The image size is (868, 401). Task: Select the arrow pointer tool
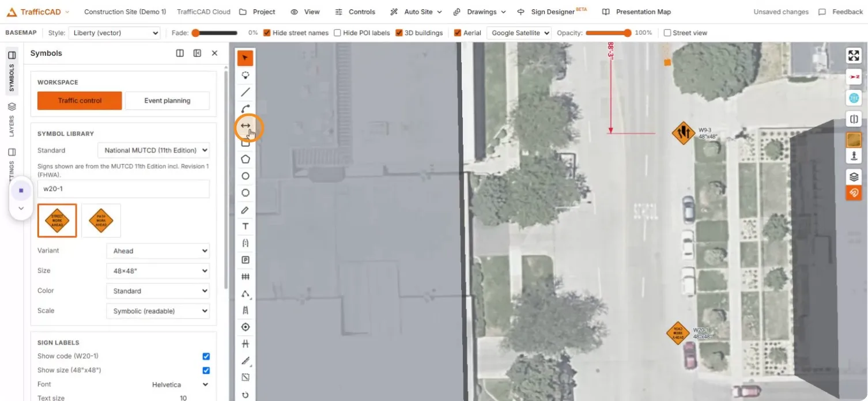(x=246, y=58)
